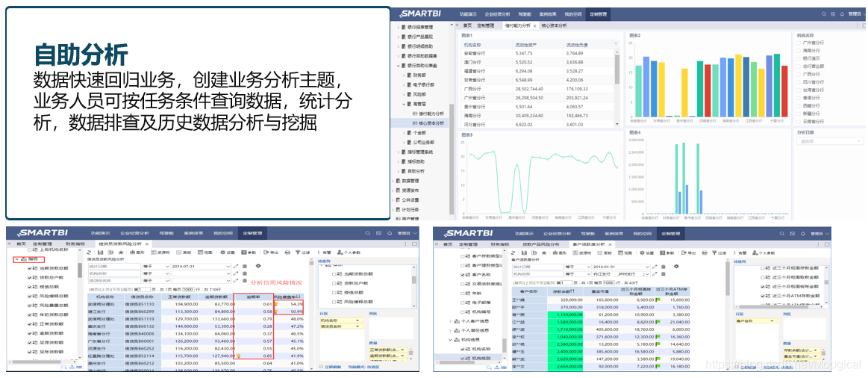The height and width of the screenshot is (378, 868).
Task: Collapse 指标 node in loan risk window tree
Action: [16, 258]
